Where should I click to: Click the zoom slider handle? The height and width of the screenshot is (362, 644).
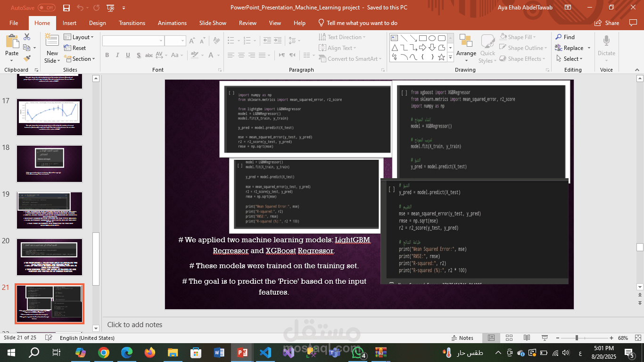point(577,338)
